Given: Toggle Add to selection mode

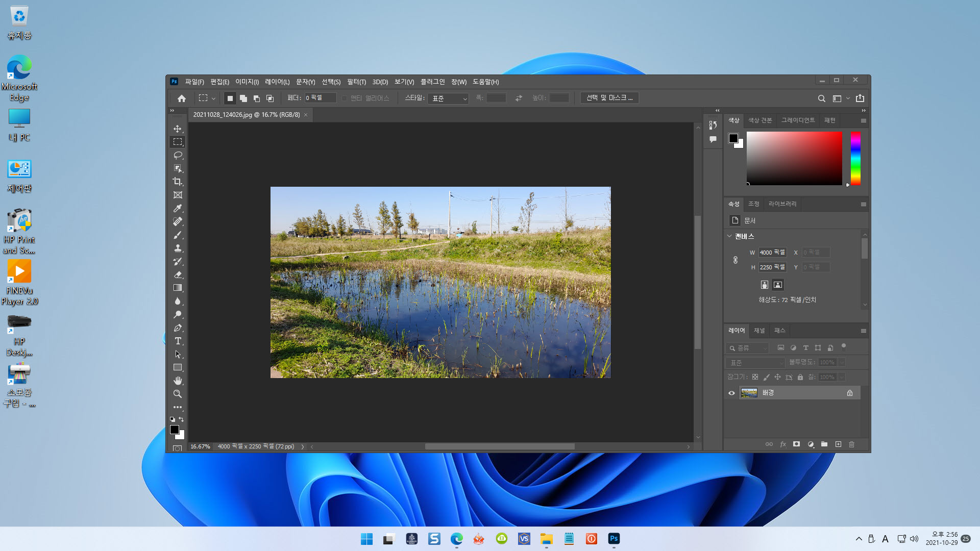Looking at the screenshot, I should point(243,98).
